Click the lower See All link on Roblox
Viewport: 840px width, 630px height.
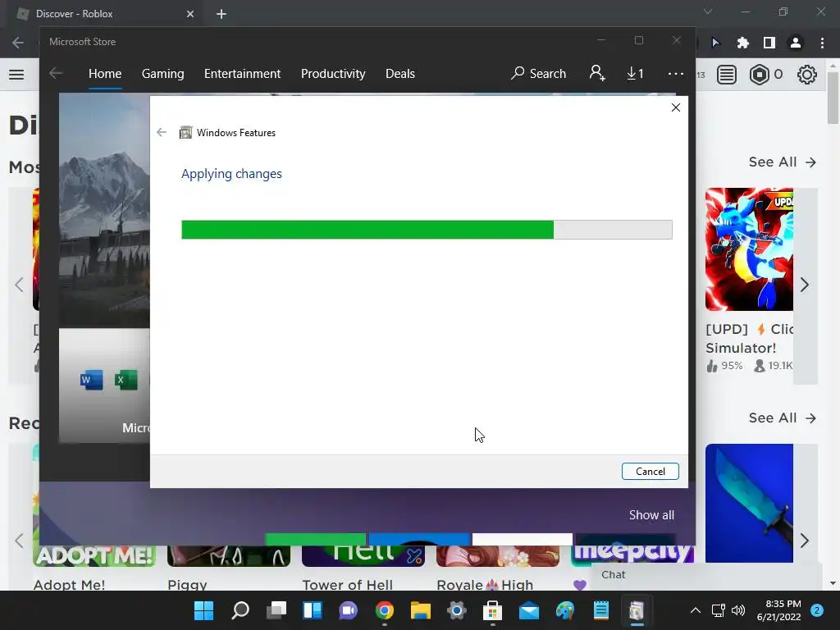coord(782,418)
